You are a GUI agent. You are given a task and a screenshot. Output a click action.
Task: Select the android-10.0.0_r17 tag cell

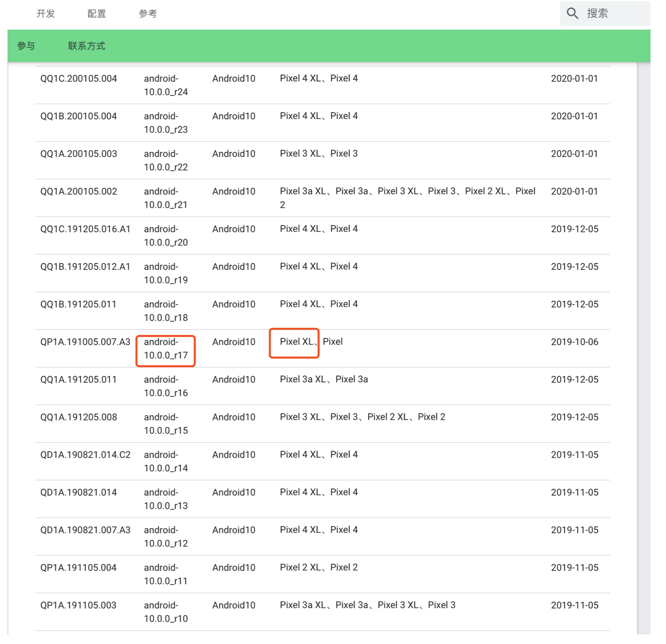click(166, 349)
